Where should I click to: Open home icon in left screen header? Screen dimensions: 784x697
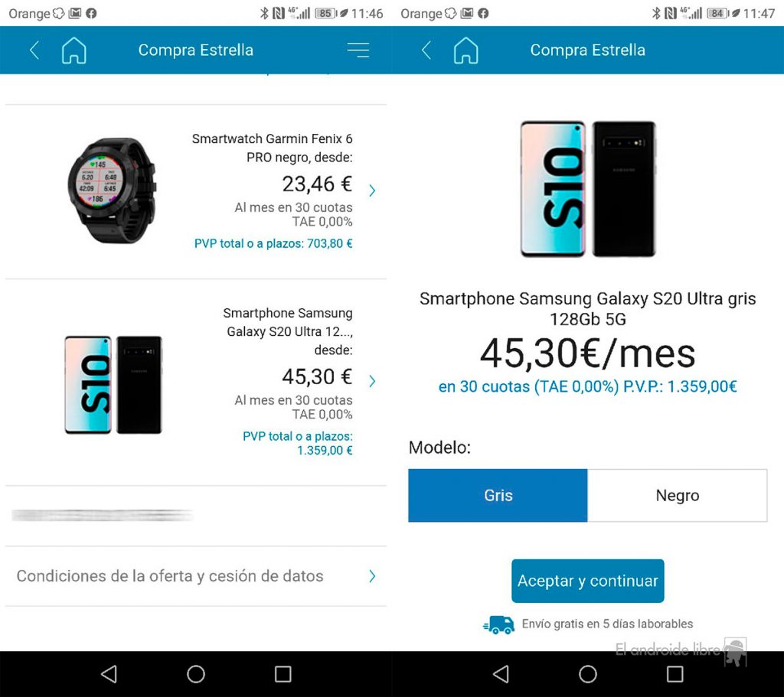(74, 50)
